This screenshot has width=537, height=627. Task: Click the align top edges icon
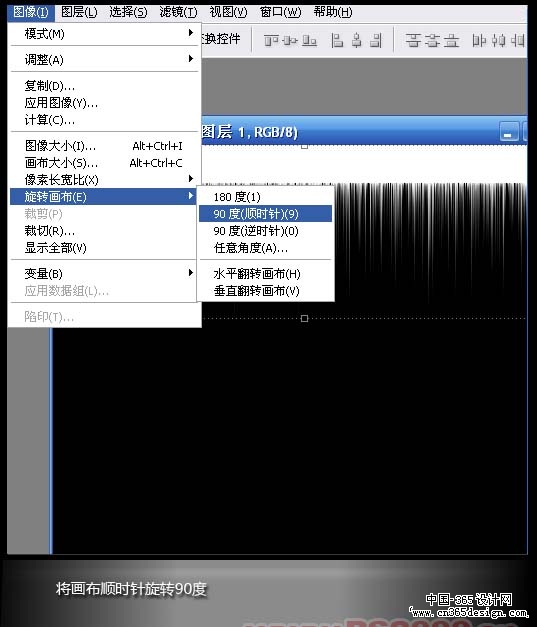pyautogui.click(x=271, y=40)
